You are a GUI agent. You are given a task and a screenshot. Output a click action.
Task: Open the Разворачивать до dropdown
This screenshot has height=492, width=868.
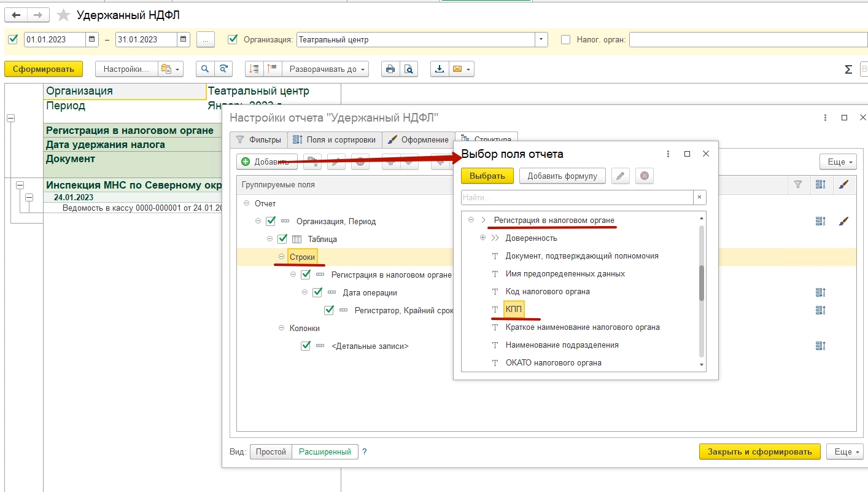click(329, 69)
